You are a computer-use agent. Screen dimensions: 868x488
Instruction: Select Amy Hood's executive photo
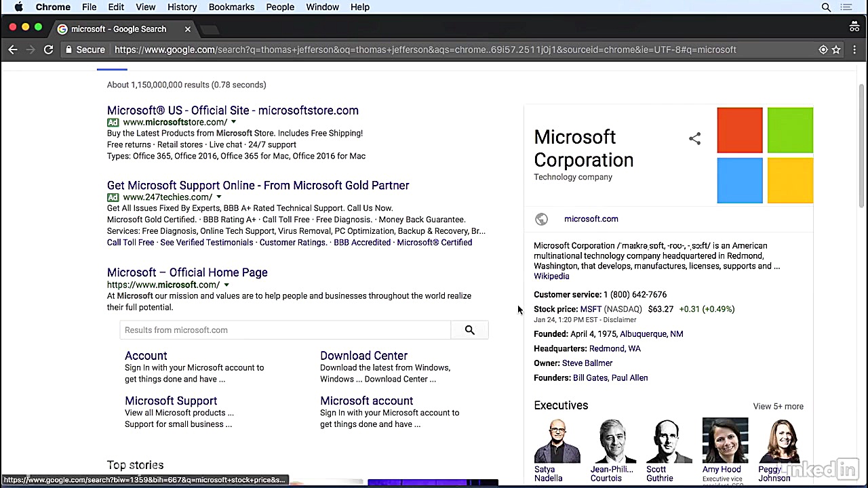point(726,441)
